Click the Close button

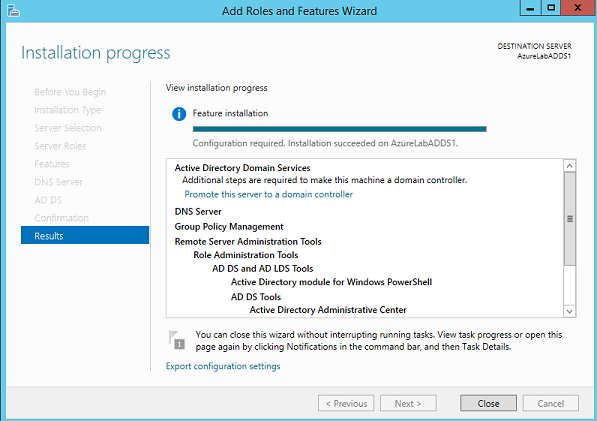point(488,403)
